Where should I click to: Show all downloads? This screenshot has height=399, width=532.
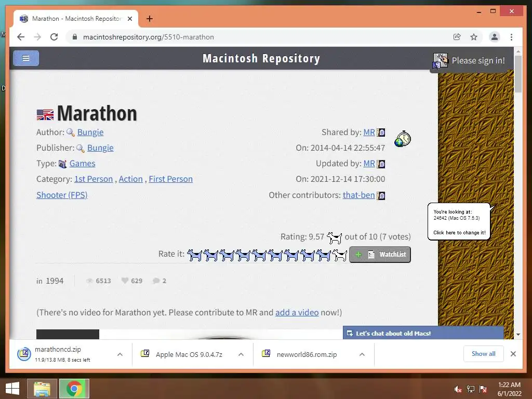(484, 354)
